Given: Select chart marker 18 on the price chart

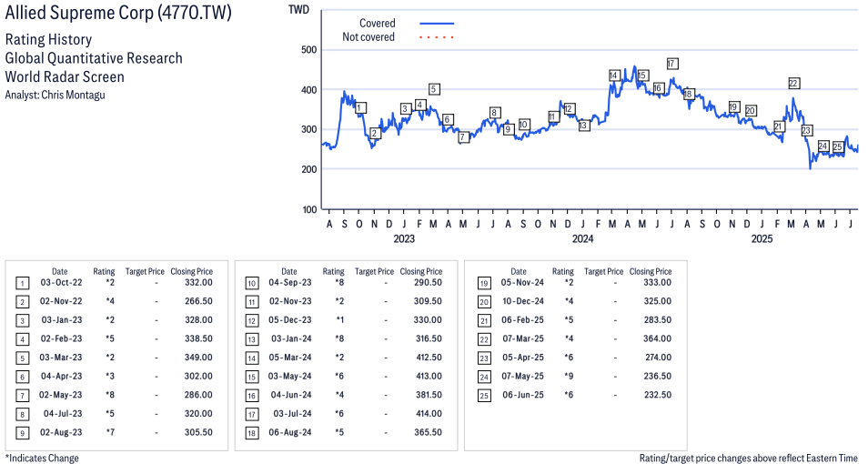Looking at the screenshot, I should [688, 94].
